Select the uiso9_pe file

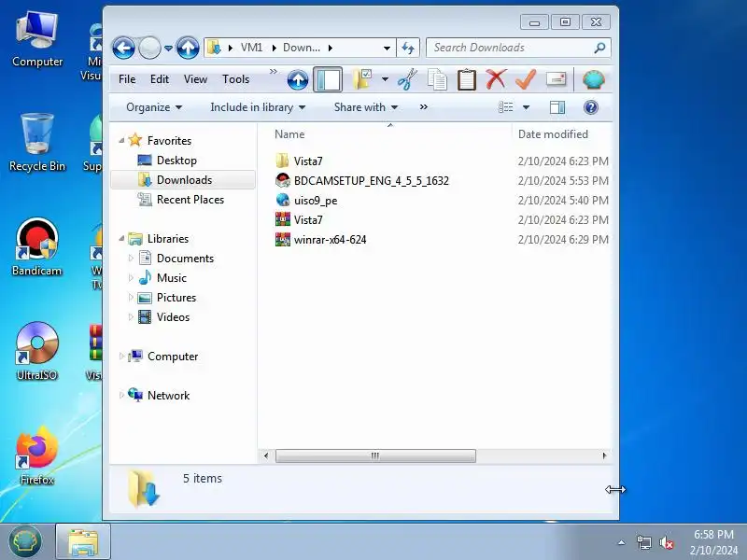coord(316,200)
